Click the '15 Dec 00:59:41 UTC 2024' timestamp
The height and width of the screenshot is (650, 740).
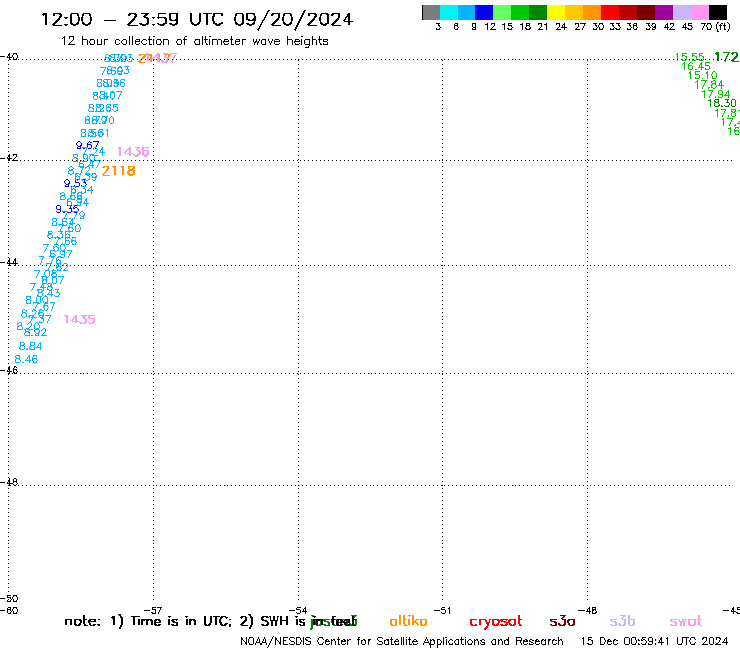[654, 641]
